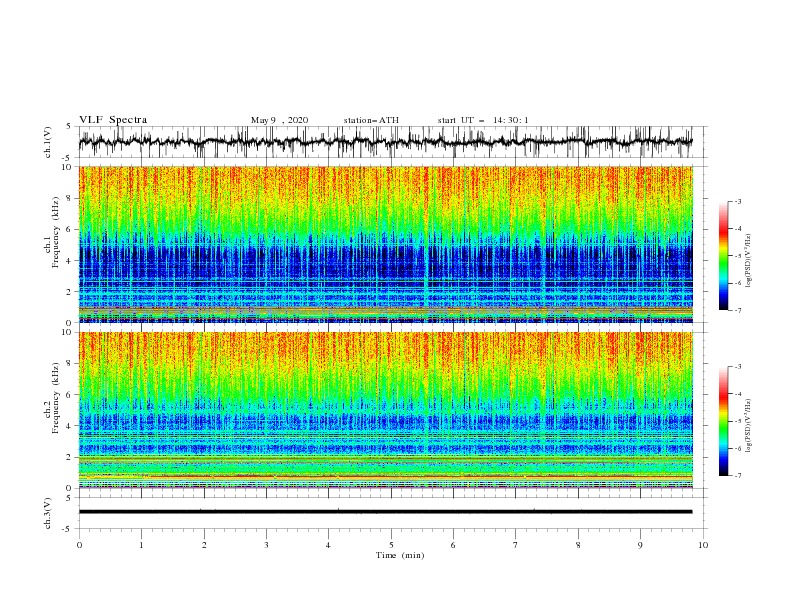Click the "9" tick on the time axis
The height and width of the screenshot is (612, 792).
(x=640, y=545)
